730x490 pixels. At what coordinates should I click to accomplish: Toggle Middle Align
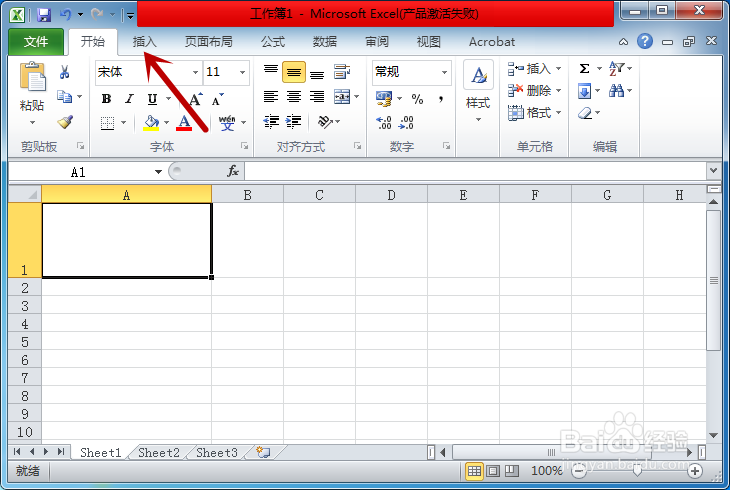[294, 72]
